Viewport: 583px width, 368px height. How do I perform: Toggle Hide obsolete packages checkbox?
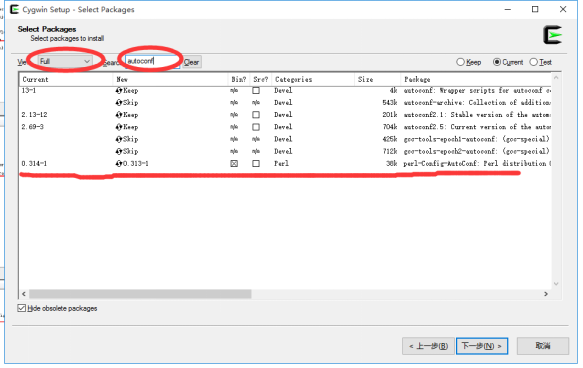[22, 308]
